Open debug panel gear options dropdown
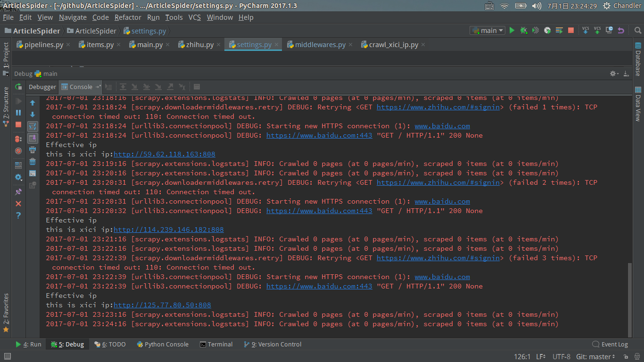644x362 pixels. (614, 74)
